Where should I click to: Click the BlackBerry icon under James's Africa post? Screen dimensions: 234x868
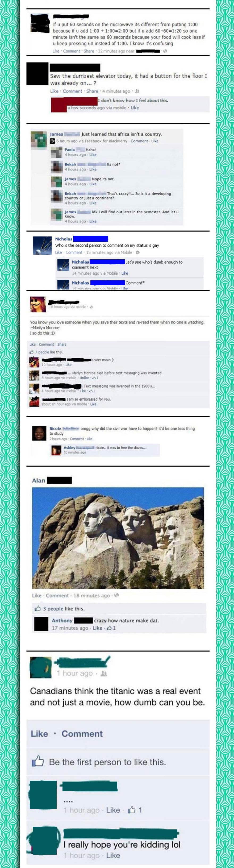pos(52,141)
